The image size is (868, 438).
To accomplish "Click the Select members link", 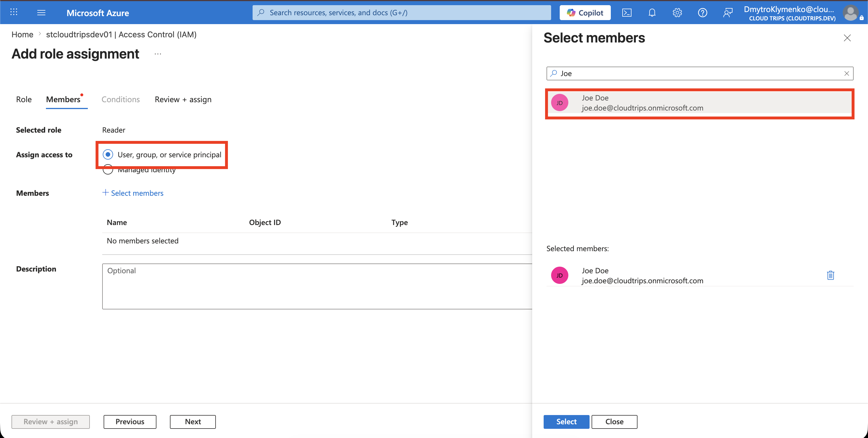I will tap(133, 193).
